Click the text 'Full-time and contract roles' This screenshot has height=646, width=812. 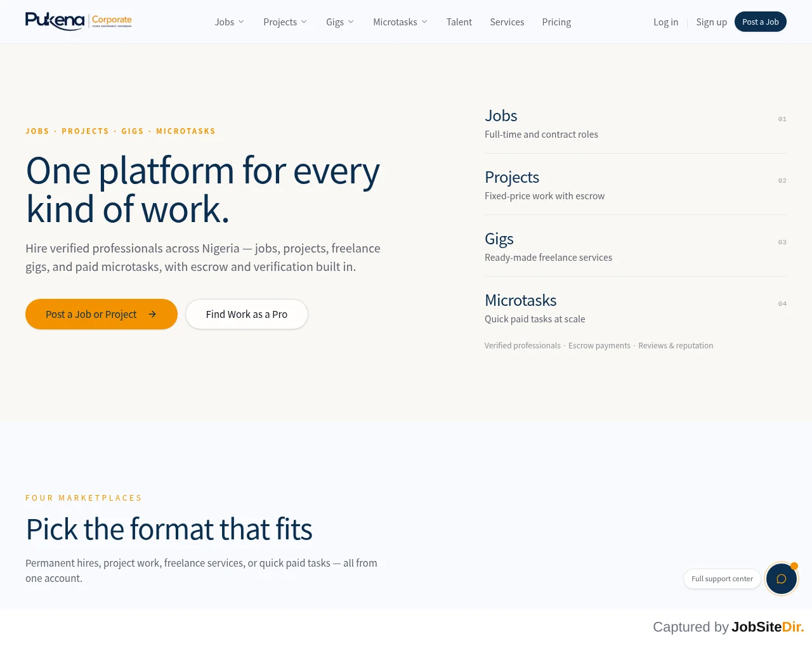pos(541,135)
